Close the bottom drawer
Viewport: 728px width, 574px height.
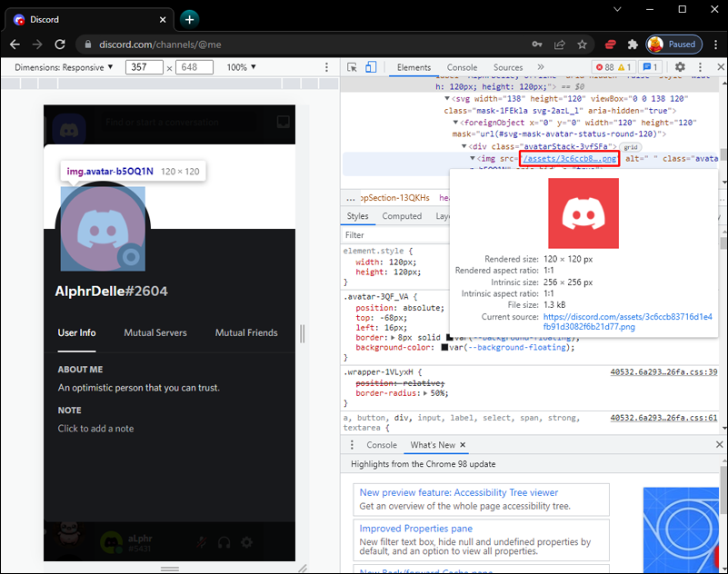click(720, 444)
